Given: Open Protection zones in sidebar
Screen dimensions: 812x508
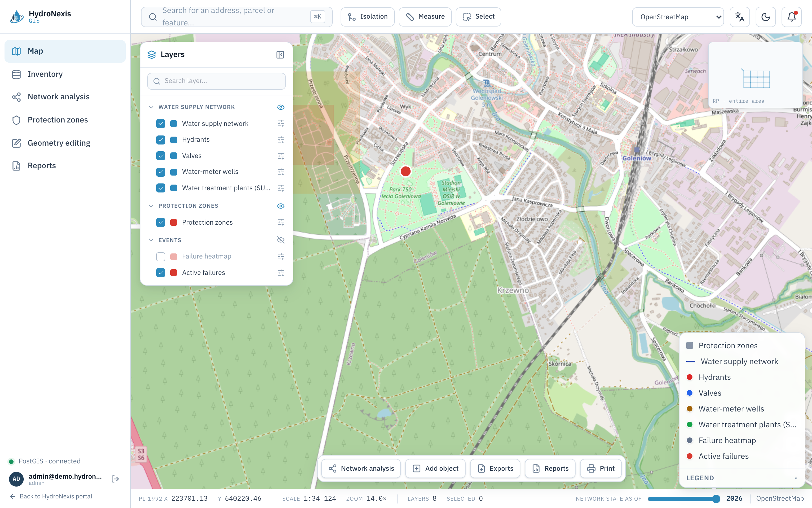Looking at the screenshot, I should [65, 120].
